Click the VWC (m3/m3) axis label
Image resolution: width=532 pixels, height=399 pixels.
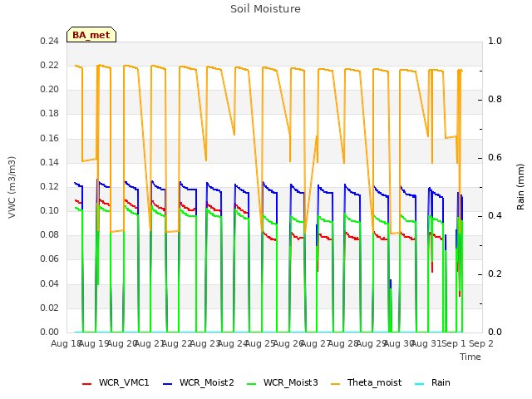click(x=12, y=187)
